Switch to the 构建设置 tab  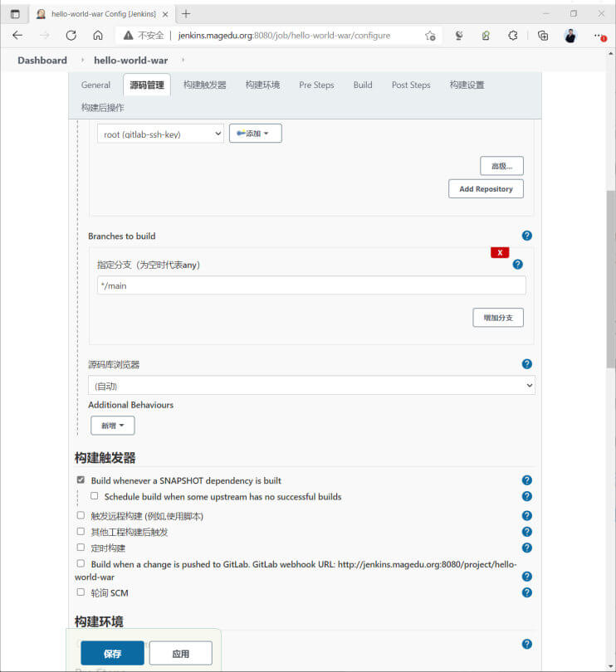pos(467,85)
